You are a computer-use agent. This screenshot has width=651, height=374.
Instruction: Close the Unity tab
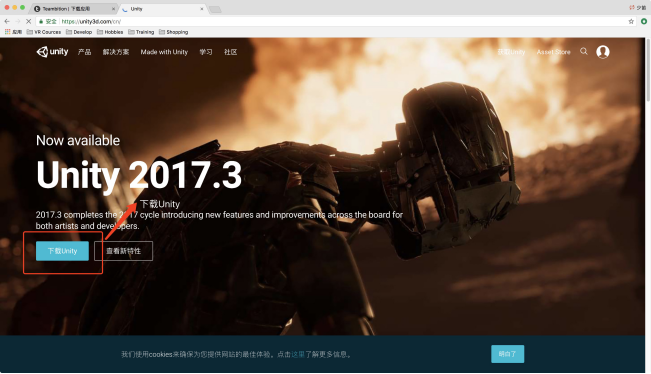pos(202,9)
